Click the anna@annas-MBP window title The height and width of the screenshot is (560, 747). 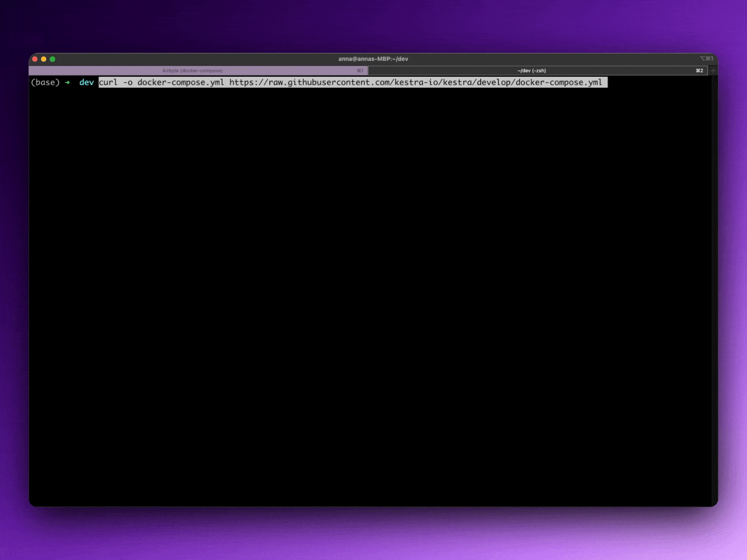tap(375, 59)
